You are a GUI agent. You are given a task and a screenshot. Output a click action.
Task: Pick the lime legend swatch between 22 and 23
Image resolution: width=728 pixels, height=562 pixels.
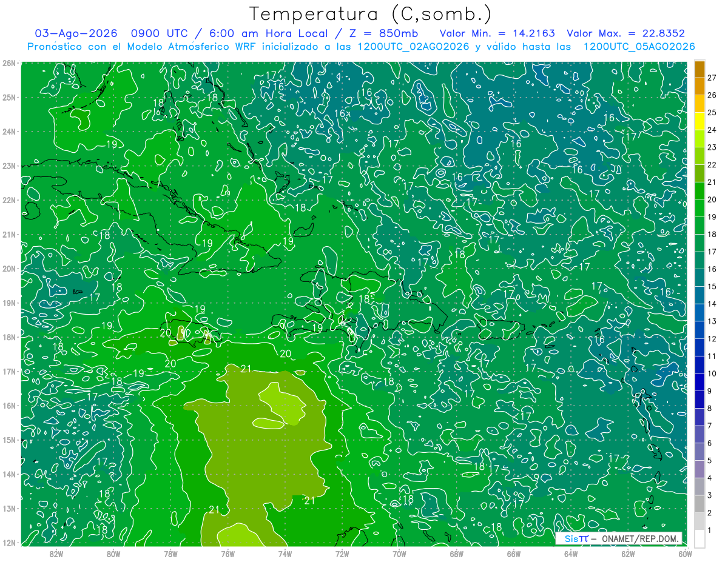click(x=699, y=156)
